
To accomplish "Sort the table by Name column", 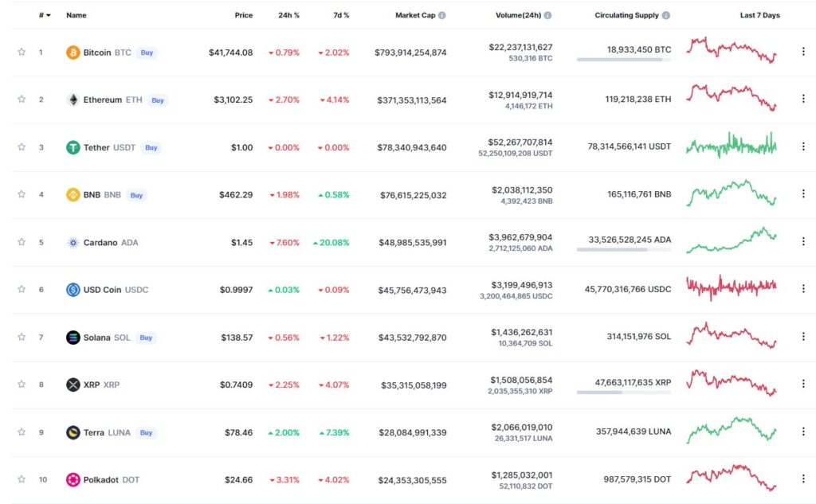I will pyautogui.click(x=76, y=16).
